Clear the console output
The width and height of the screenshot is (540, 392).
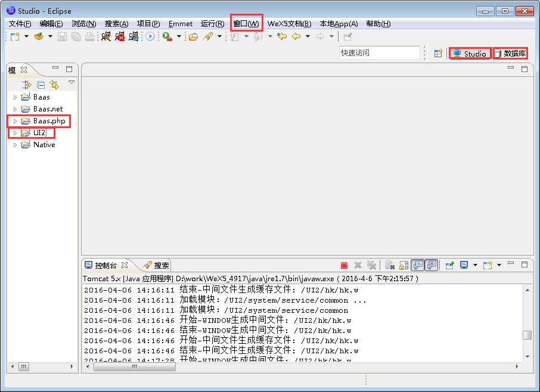tap(390, 265)
